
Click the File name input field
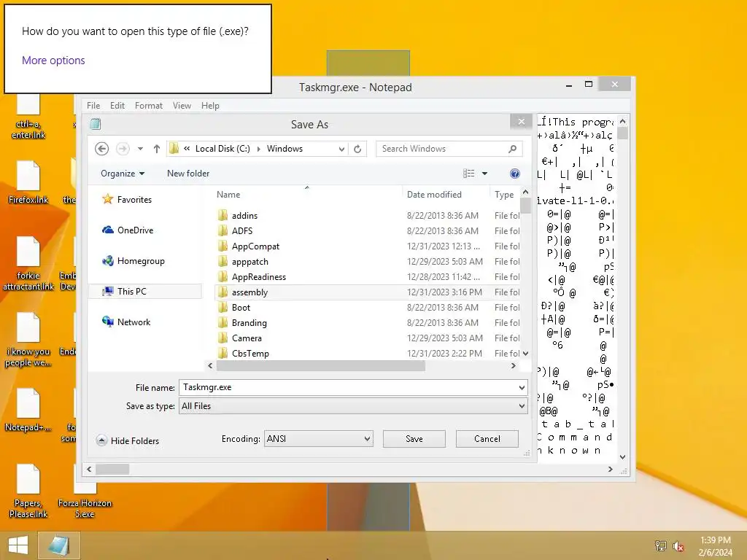[x=348, y=387]
